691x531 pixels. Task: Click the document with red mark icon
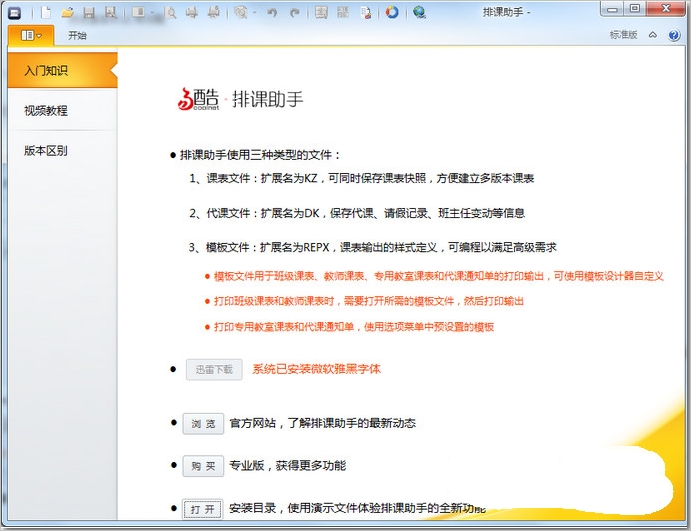(365, 13)
